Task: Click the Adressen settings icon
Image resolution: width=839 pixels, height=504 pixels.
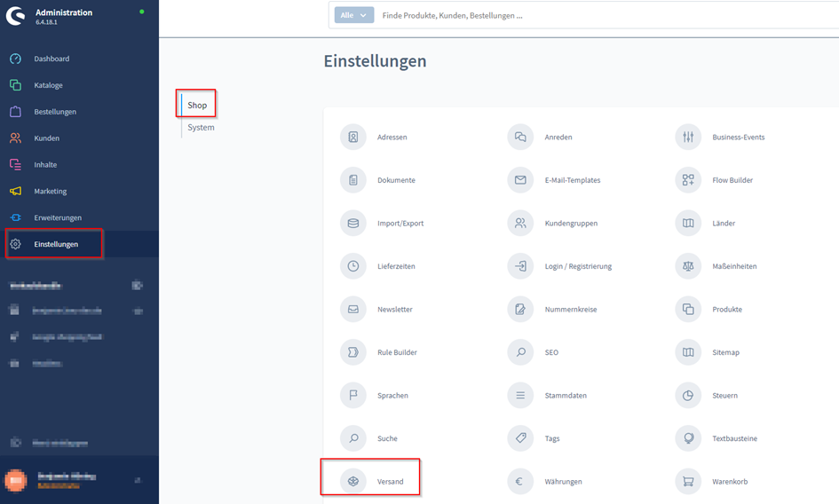Action: (353, 138)
